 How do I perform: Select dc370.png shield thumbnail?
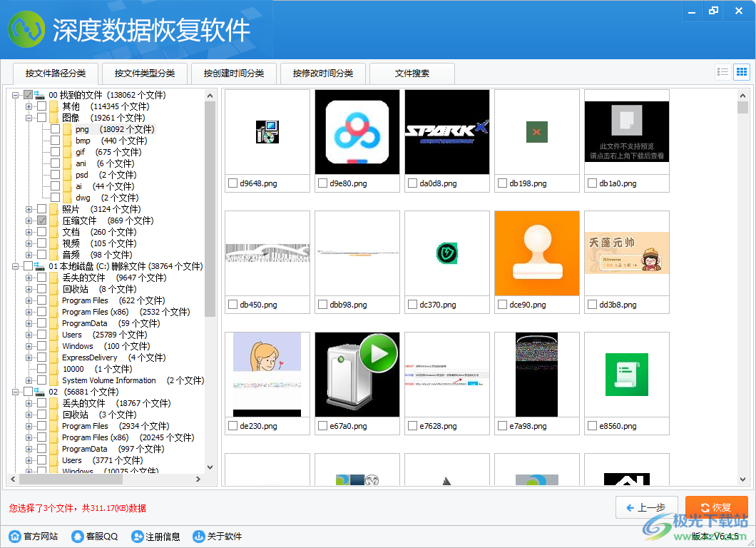(x=447, y=253)
